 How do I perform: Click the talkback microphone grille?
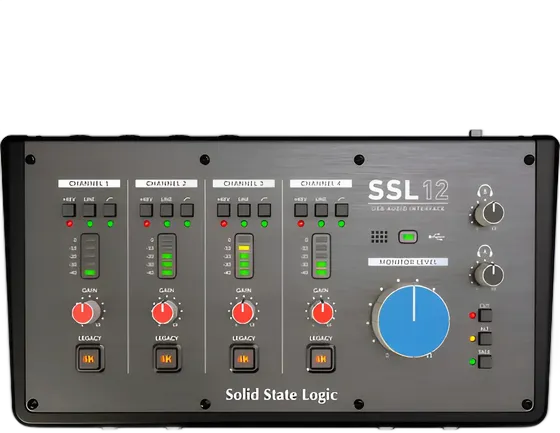(379, 237)
